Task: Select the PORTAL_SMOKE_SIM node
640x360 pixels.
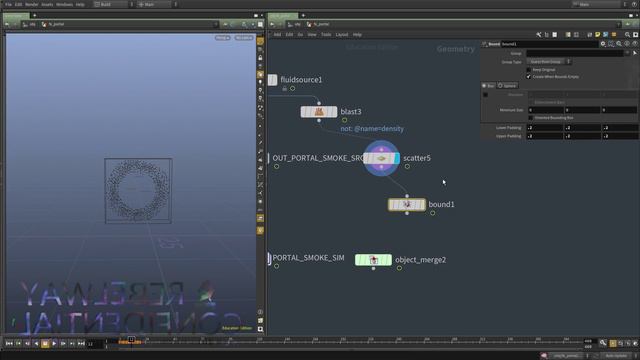Action: (x=308, y=258)
